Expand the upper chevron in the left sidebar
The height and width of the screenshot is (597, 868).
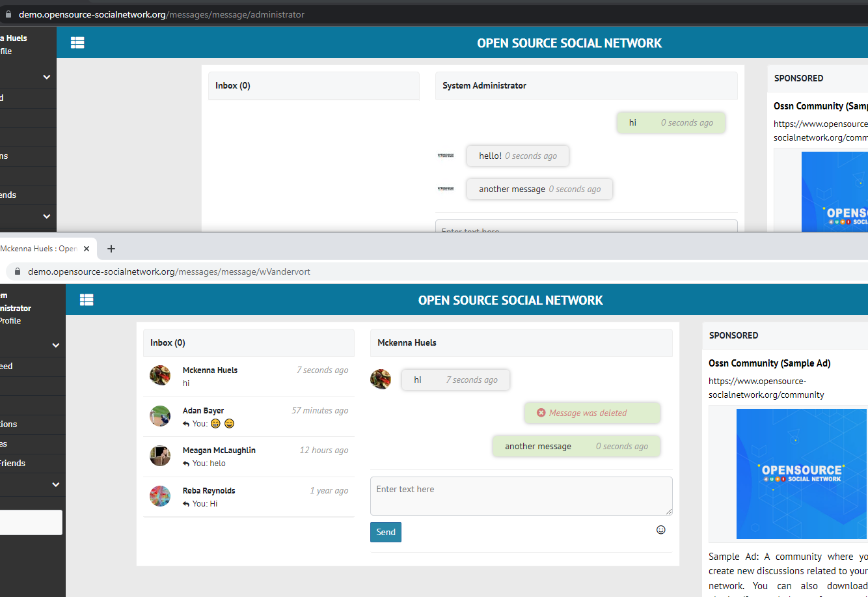pyautogui.click(x=46, y=76)
